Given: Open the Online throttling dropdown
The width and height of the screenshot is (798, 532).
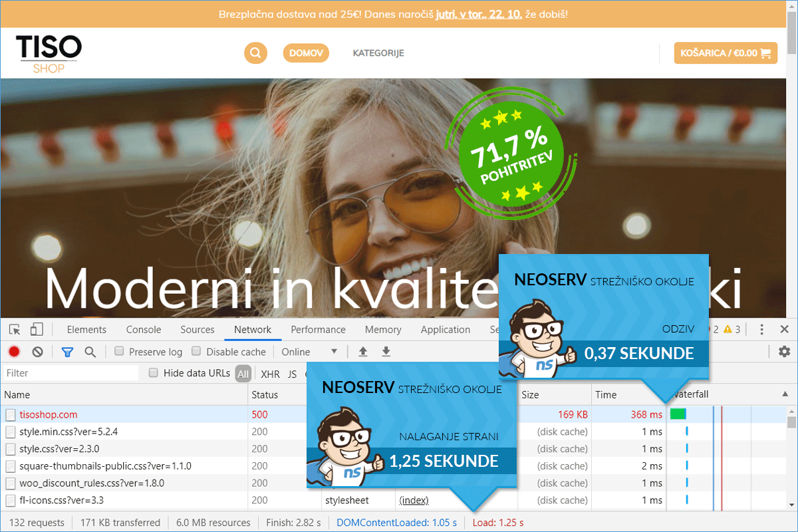Looking at the screenshot, I should [x=310, y=352].
